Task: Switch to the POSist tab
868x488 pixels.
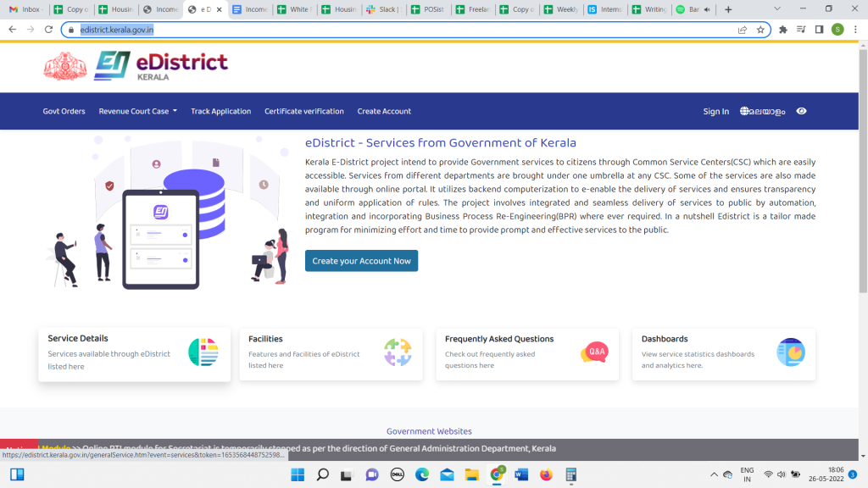Action: point(428,9)
